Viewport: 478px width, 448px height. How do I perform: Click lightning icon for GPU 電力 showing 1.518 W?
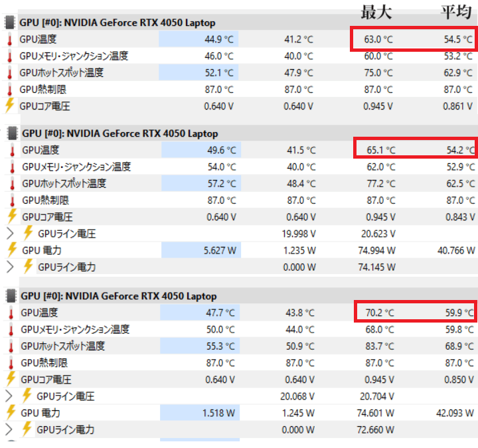[11, 412]
